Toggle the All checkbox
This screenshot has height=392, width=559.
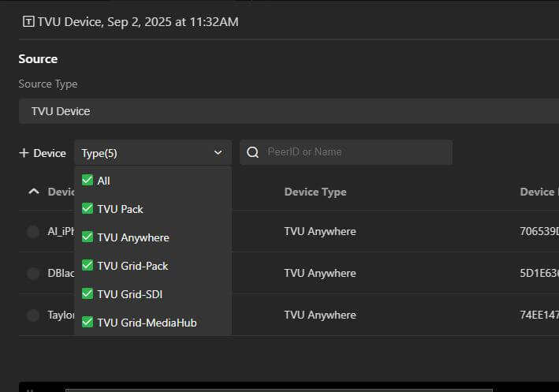point(88,181)
